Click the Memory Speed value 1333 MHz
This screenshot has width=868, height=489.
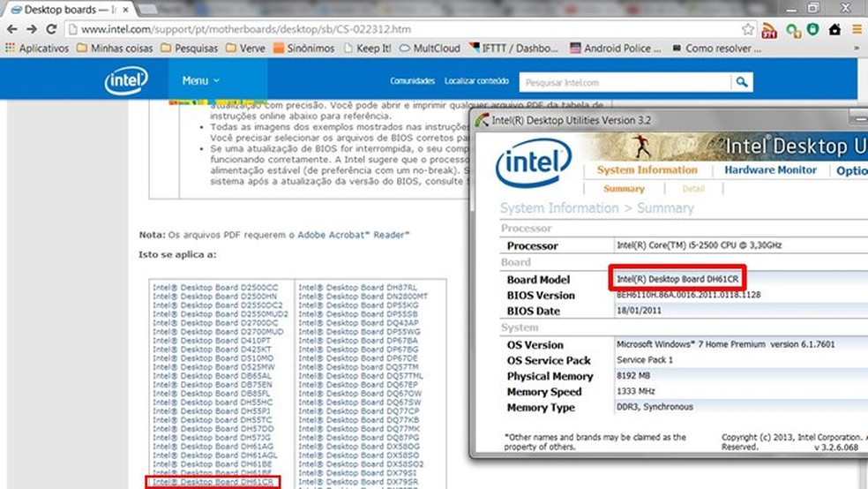pyautogui.click(x=635, y=391)
